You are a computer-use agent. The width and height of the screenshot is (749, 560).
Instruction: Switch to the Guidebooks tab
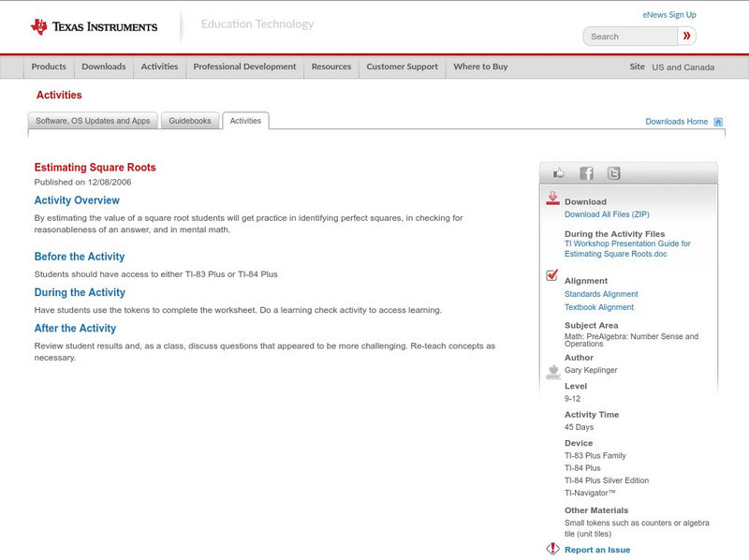[x=190, y=121]
